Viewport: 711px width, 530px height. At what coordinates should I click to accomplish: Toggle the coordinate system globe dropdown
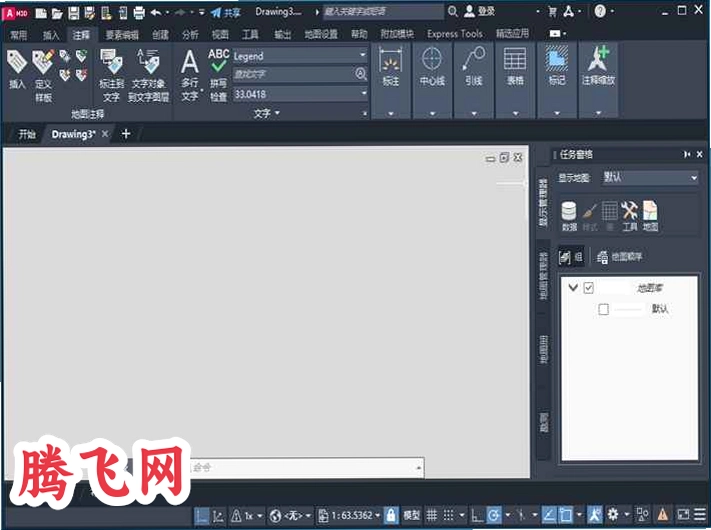(x=290, y=515)
